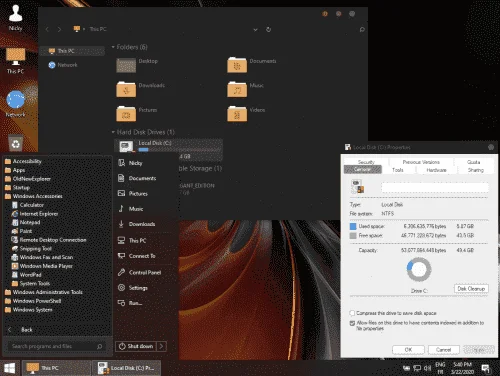Expand Windows Administrative Tools folder
Viewport: 500px width, 376px height.
44,292
